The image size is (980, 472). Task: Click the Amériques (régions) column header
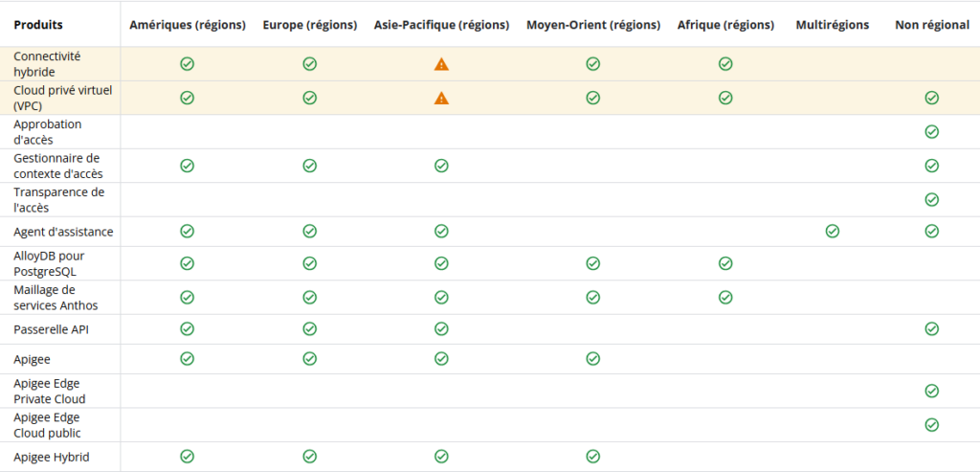click(x=188, y=25)
